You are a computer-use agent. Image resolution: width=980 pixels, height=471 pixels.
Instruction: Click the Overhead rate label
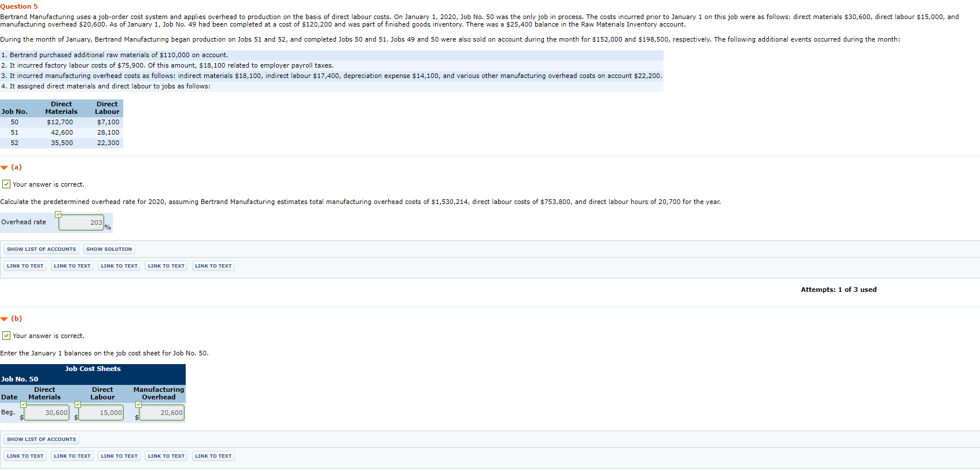(x=24, y=222)
